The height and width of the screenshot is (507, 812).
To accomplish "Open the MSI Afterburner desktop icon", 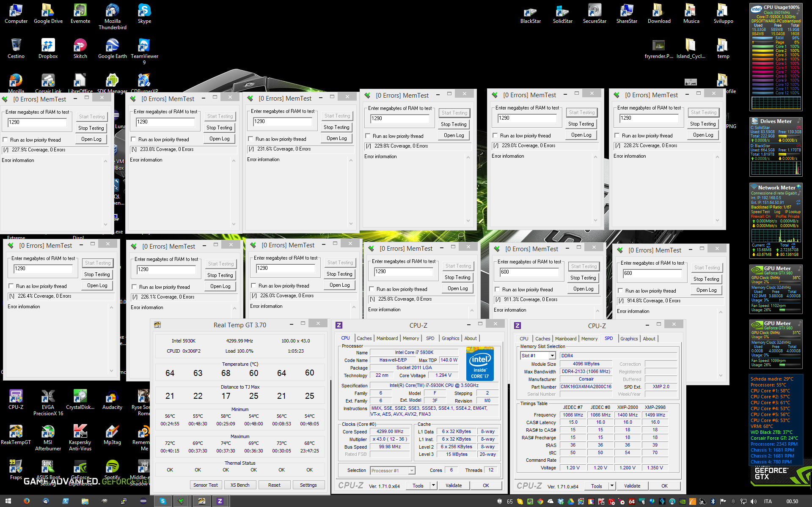I will click(48, 438).
